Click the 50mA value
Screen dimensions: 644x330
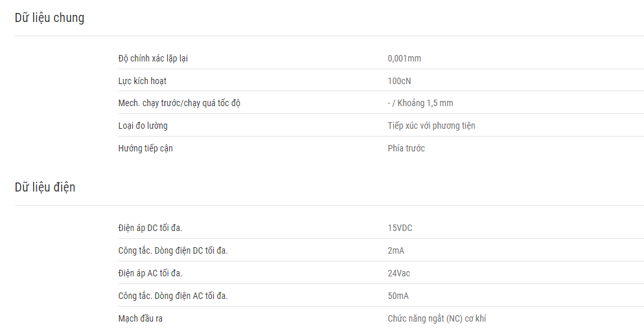tap(398, 296)
